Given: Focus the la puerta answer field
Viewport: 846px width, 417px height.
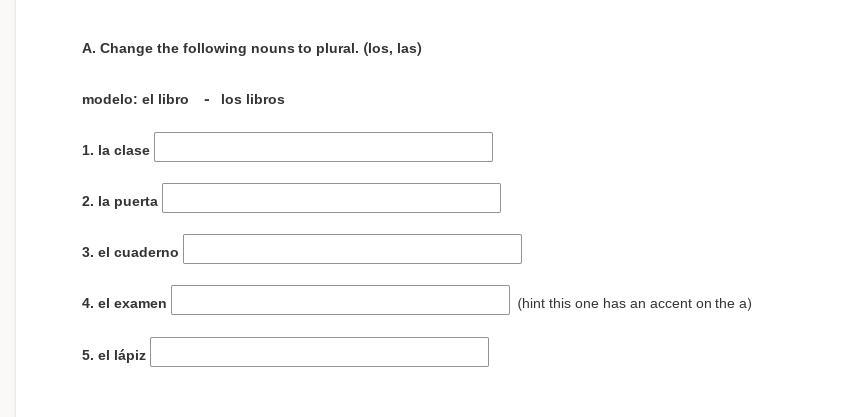Looking at the screenshot, I should 331,198.
